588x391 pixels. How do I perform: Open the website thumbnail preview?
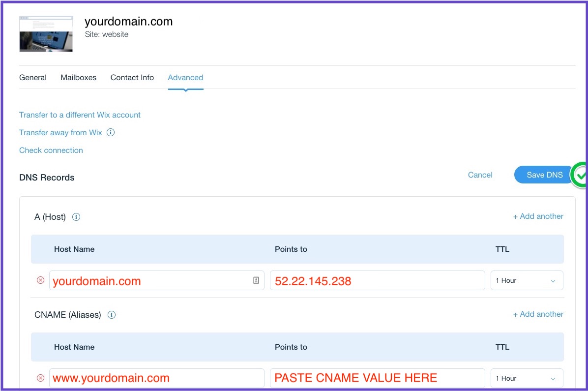46,34
